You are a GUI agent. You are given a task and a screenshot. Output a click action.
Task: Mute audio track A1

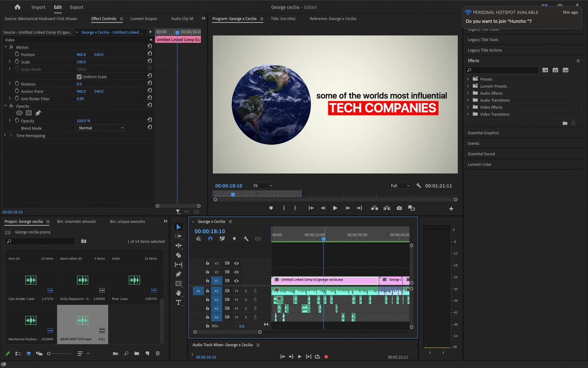236,291
